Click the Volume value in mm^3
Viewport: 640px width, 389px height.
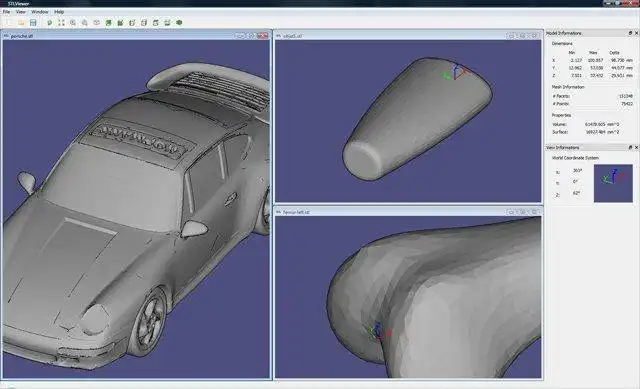(x=602, y=124)
